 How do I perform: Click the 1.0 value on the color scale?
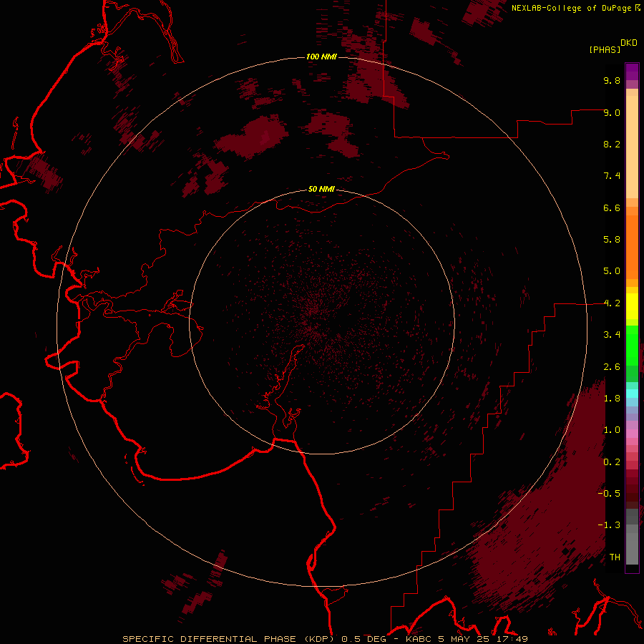point(612,430)
